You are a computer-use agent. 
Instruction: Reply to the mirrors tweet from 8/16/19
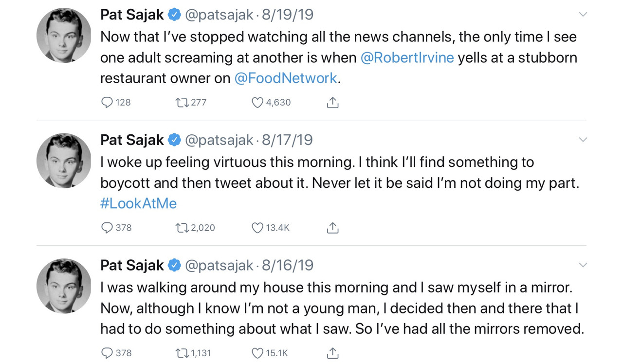tap(107, 353)
